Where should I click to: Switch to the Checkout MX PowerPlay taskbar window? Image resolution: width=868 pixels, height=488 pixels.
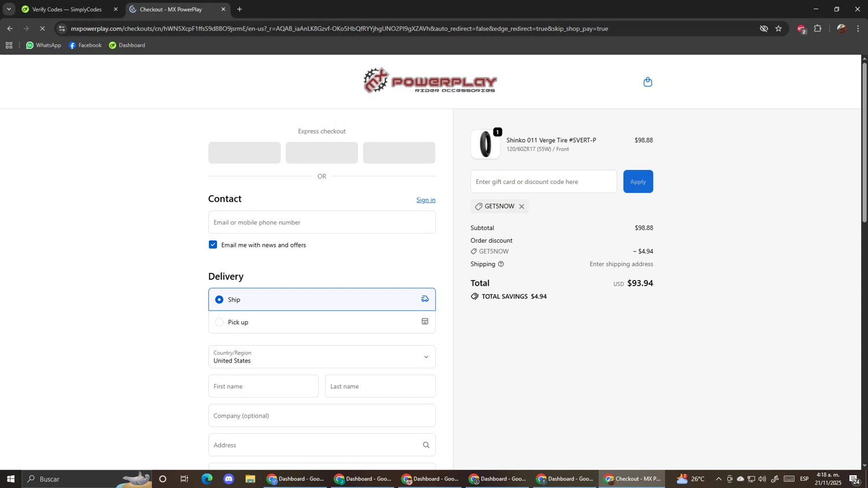(x=631, y=479)
